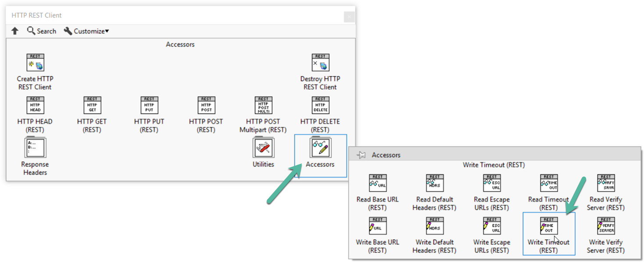Go up one palette level with the arrow

tap(15, 31)
